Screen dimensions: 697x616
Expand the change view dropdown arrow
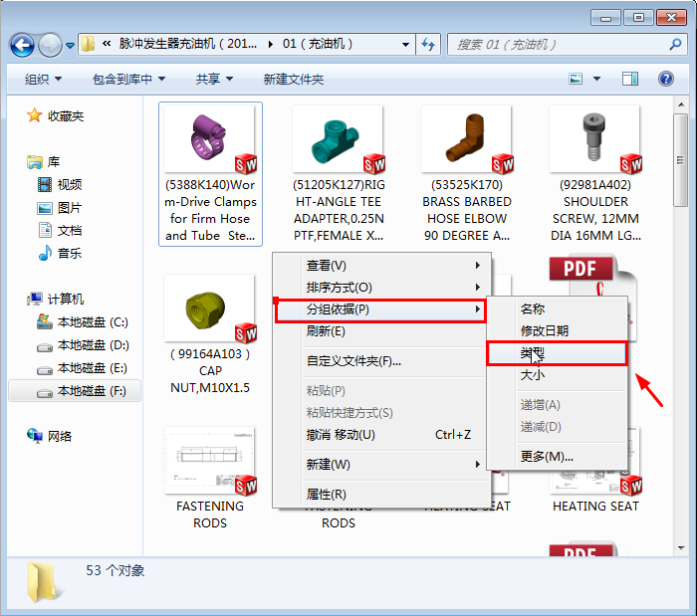point(598,80)
